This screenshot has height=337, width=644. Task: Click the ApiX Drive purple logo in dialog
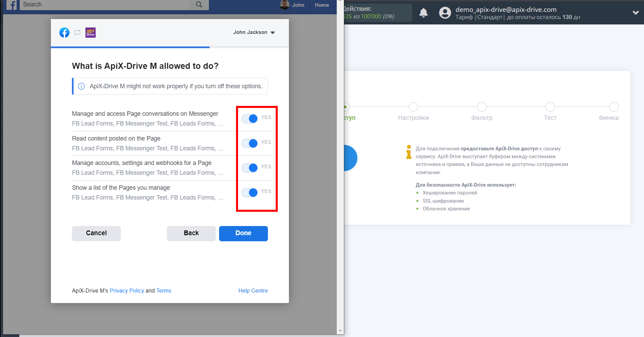coord(91,33)
